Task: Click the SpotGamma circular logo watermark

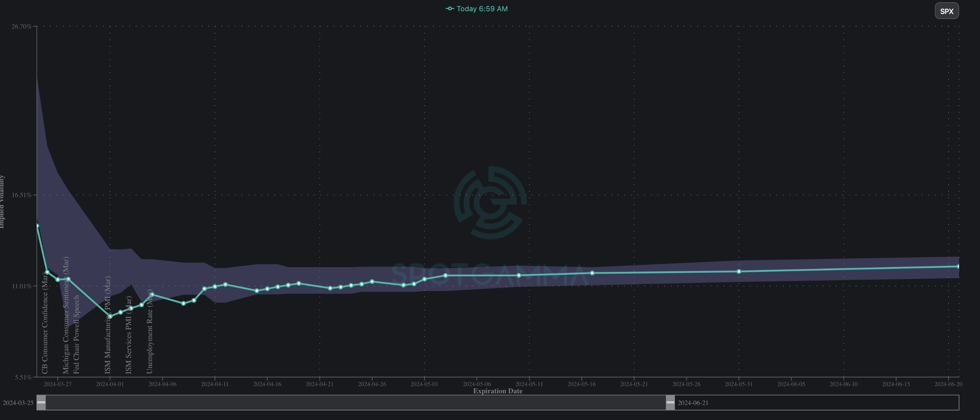Action: (490, 202)
